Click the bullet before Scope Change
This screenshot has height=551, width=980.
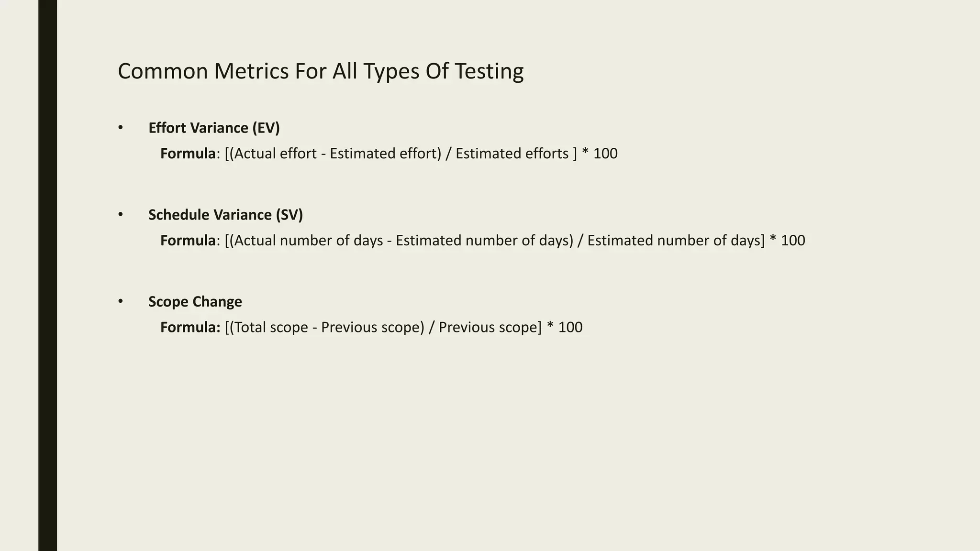point(121,301)
